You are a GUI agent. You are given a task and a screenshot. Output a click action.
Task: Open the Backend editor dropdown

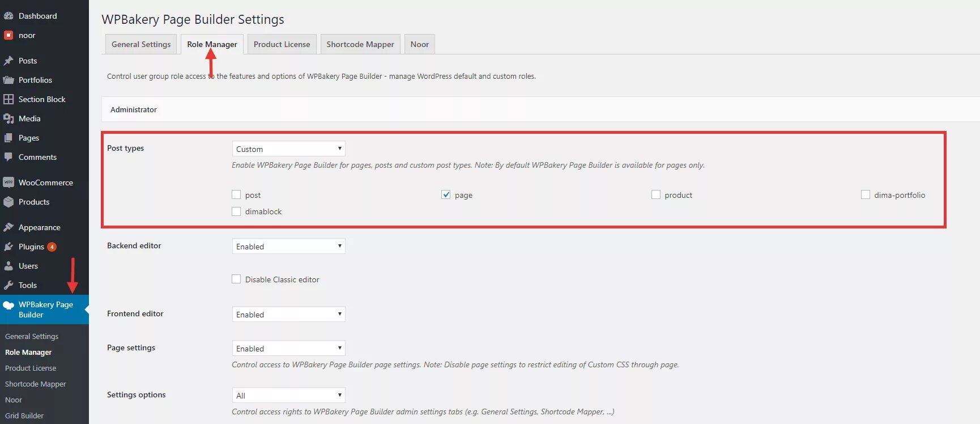[x=288, y=246]
